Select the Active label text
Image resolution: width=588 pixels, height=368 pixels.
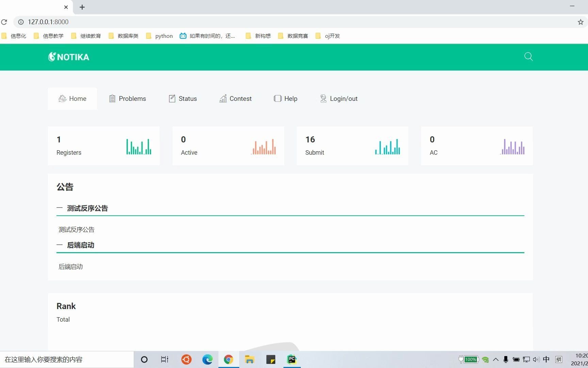[x=189, y=153]
